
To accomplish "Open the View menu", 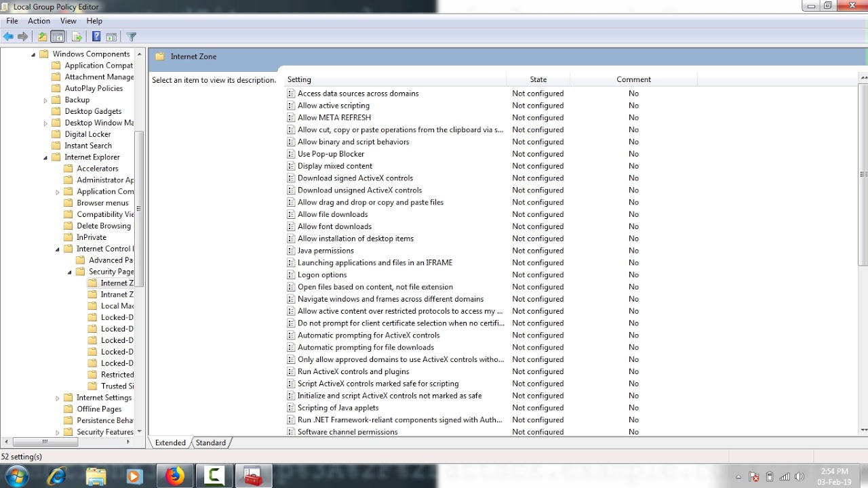I will tap(68, 21).
